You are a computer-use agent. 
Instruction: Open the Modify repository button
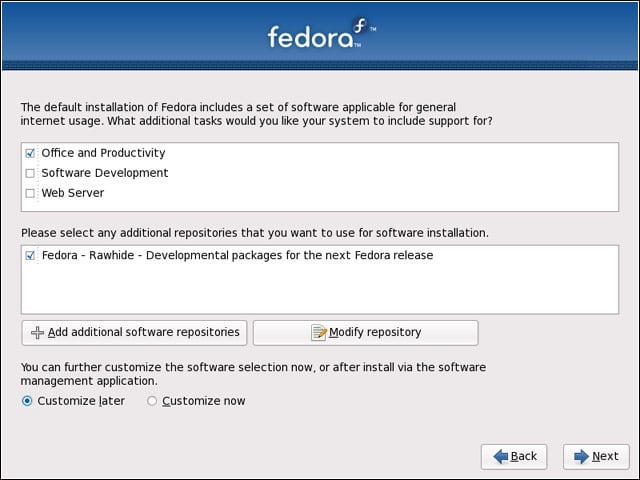365,333
